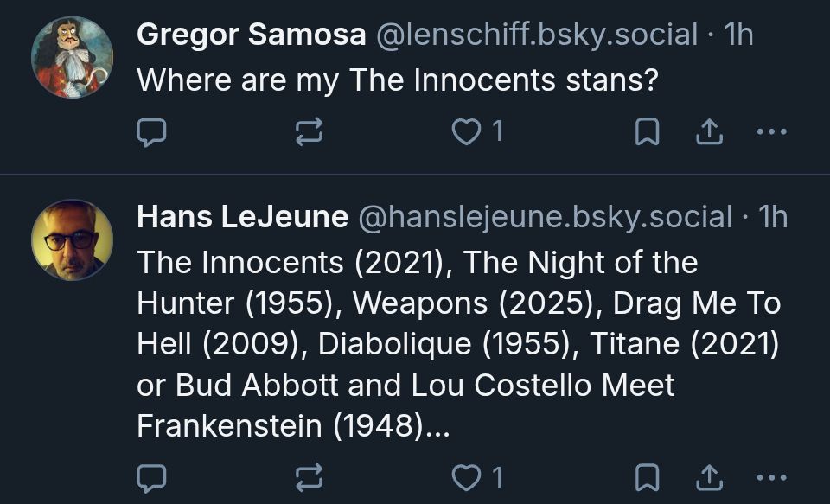This screenshot has width=830, height=504.
Task: Like Hans LeJeune's post
Action: [467, 476]
